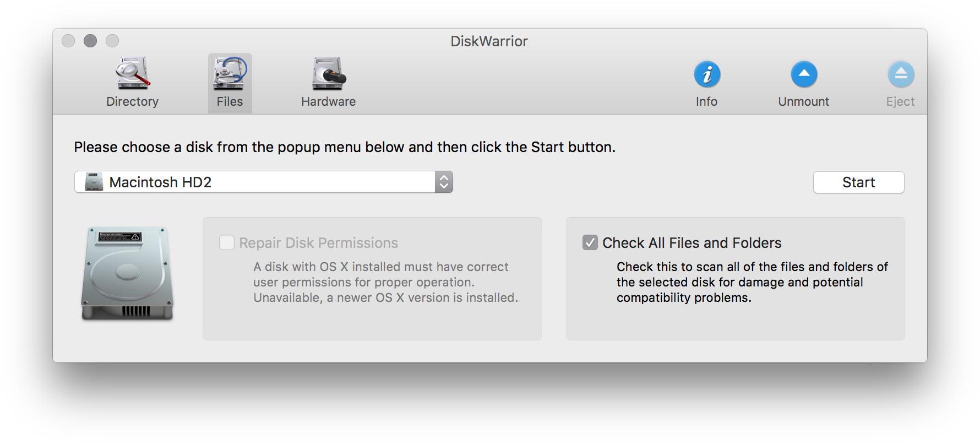
Task: Close the DiskWarrior window
Action: 68,41
